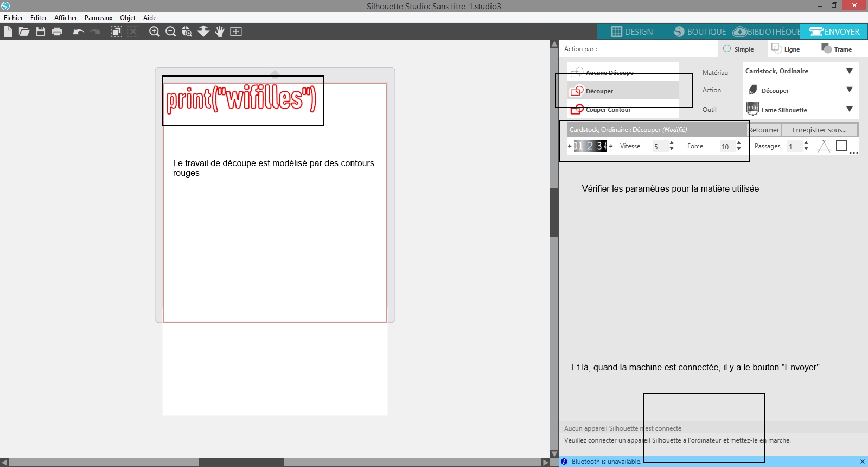The height and width of the screenshot is (467, 868).
Task: Increase Force value with up arrow
Action: point(739,143)
